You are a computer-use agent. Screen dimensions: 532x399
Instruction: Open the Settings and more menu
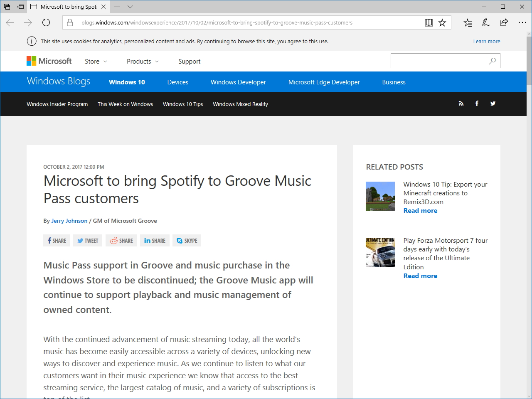[x=522, y=22]
